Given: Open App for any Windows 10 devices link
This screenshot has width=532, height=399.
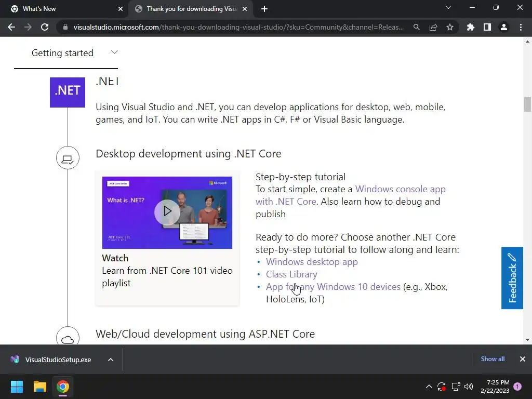Looking at the screenshot, I should coord(333,287).
